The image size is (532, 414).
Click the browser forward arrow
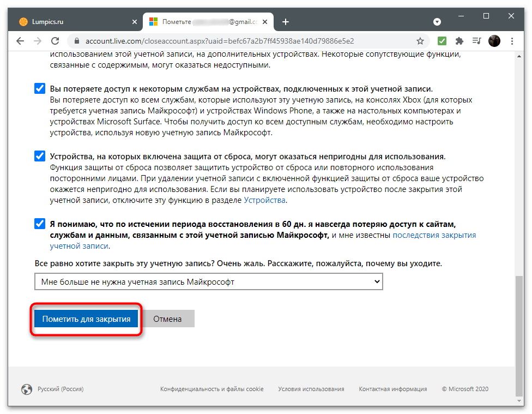[x=38, y=41]
